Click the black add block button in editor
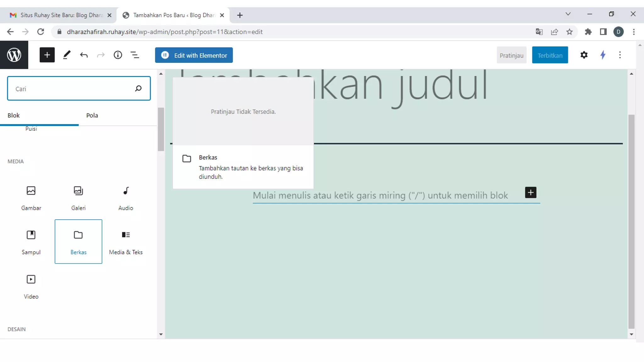Image resolution: width=644 pixels, height=362 pixels. [530, 192]
